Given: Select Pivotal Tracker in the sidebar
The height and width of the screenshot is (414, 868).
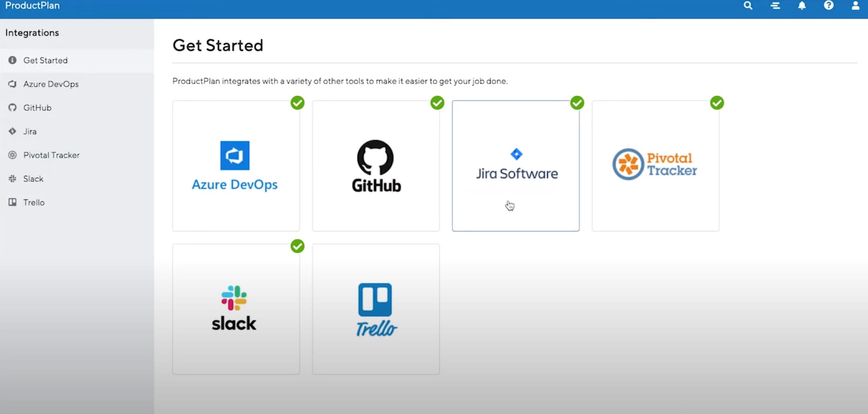Looking at the screenshot, I should pyautogui.click(x=77, y=155).
